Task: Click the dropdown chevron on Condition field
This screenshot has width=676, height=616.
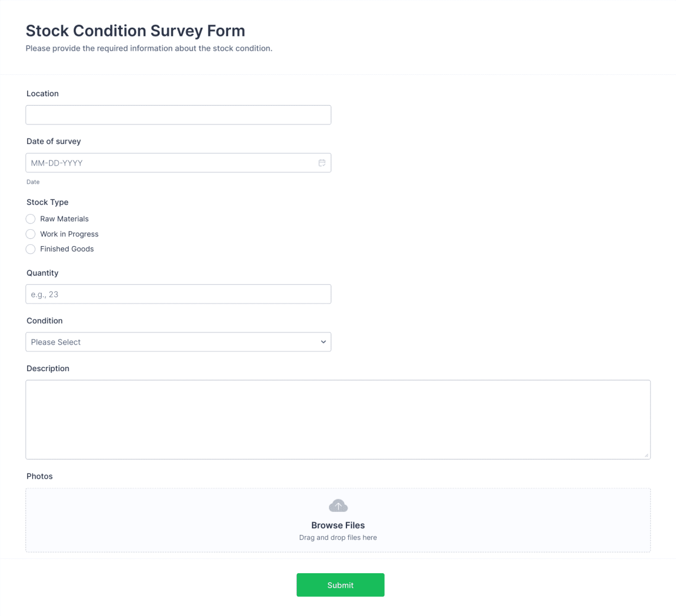Action: tap(323, 342)
